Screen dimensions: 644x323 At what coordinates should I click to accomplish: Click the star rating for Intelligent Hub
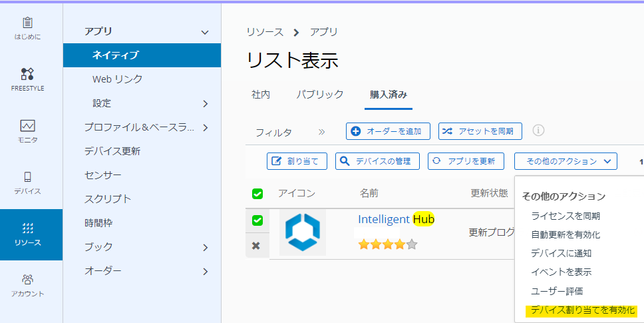click(x=388, y=244)
